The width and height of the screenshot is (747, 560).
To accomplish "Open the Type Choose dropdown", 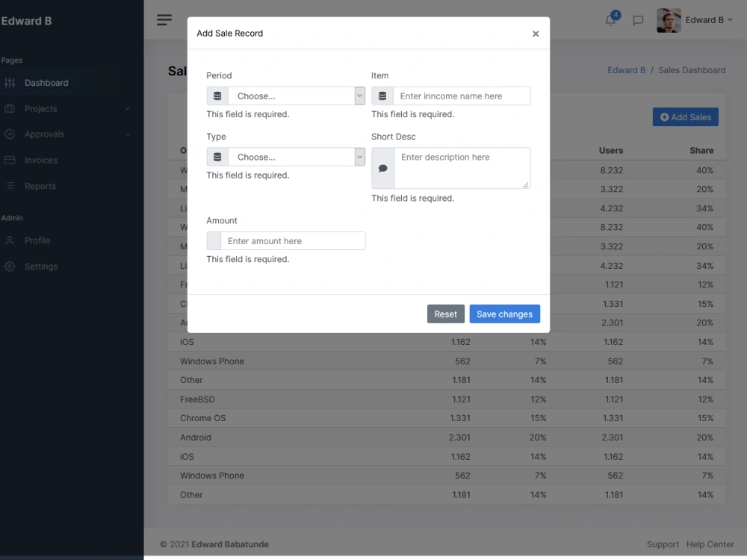I will pos(297,157).
